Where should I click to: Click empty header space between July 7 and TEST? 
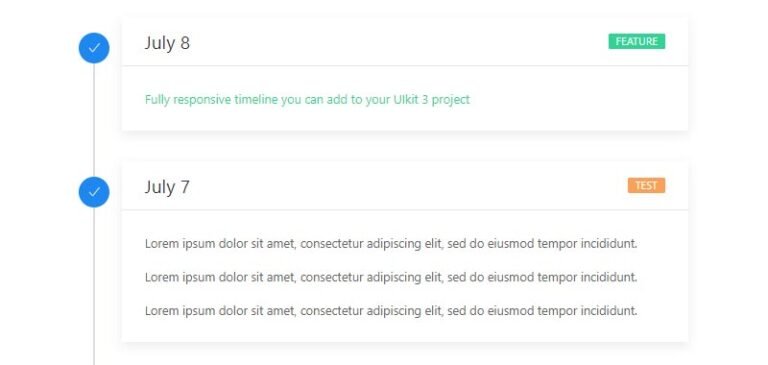click(x=409, y=186)
